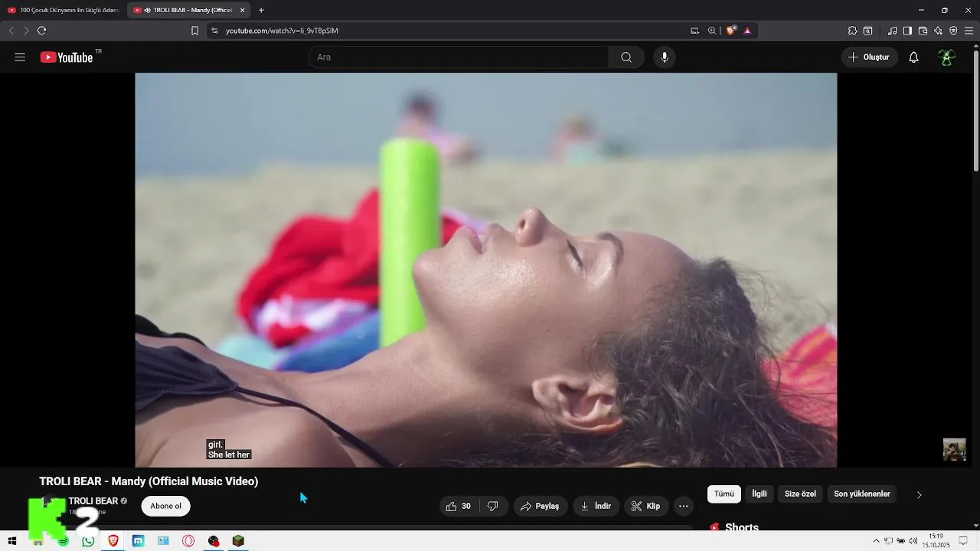
Task: Reload the page in the browser
Action: pos(41,31)
